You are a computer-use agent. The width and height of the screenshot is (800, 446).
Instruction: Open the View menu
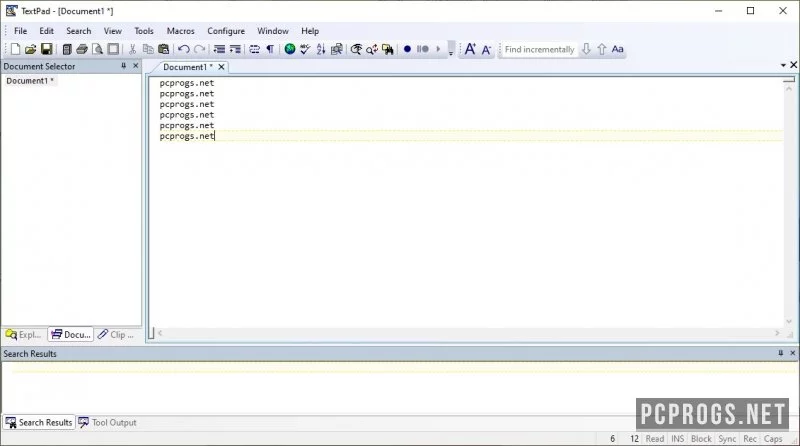pyautogui.click(x=113, y=31)
